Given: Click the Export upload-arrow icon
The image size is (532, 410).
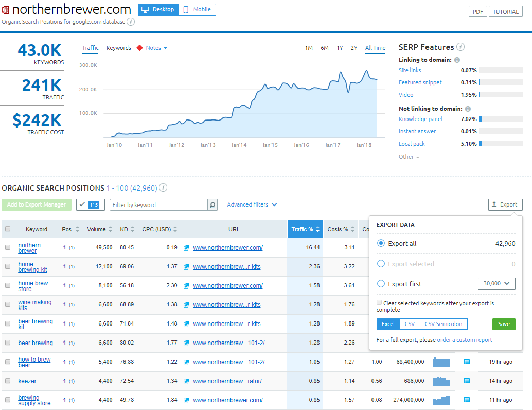Looking at the screenshot, I should pyautogui.click(x=495, y=204).
